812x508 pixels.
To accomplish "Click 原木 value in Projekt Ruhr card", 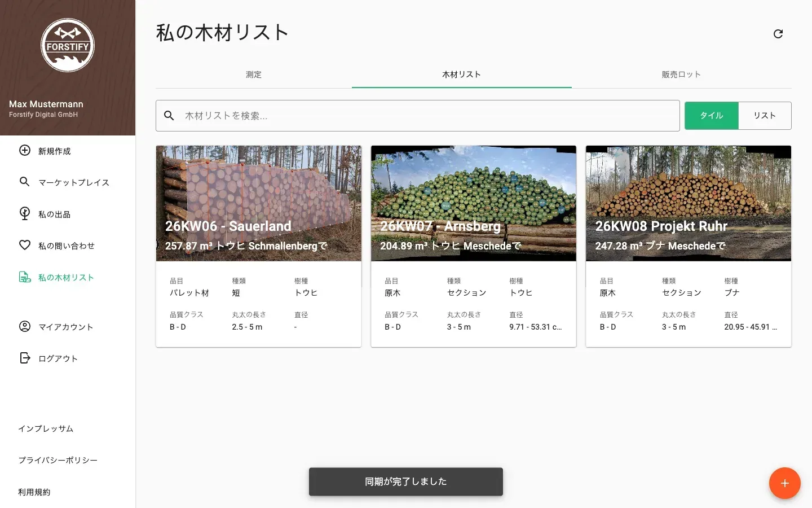I will click(x=608, y=293).
